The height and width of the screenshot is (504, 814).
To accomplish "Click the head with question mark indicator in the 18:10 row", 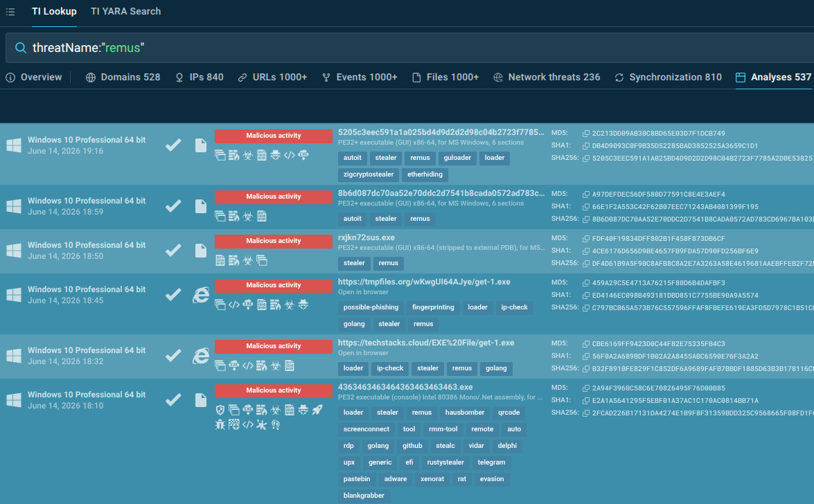I will pos(275,424).
